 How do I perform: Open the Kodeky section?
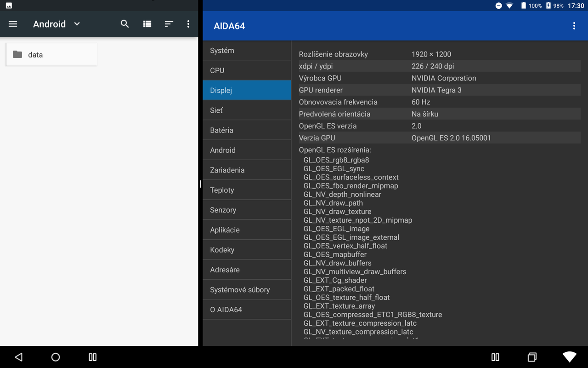point(247,250)
